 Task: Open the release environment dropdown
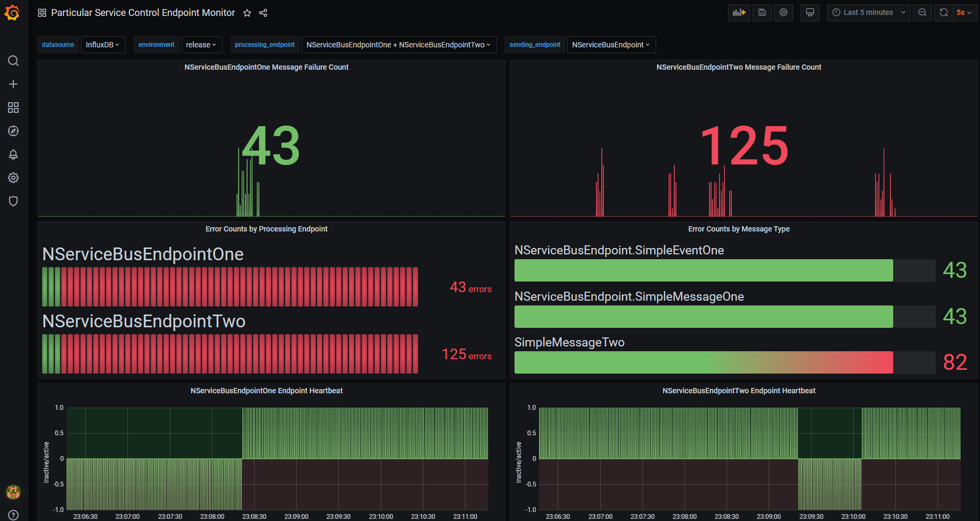(x=201, y=45)
